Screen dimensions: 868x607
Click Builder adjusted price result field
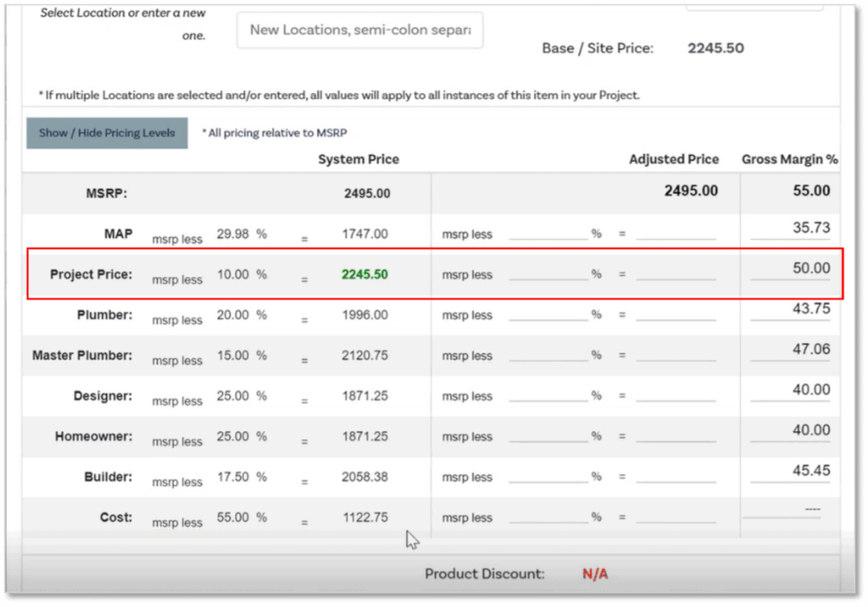tap(676, 476)
